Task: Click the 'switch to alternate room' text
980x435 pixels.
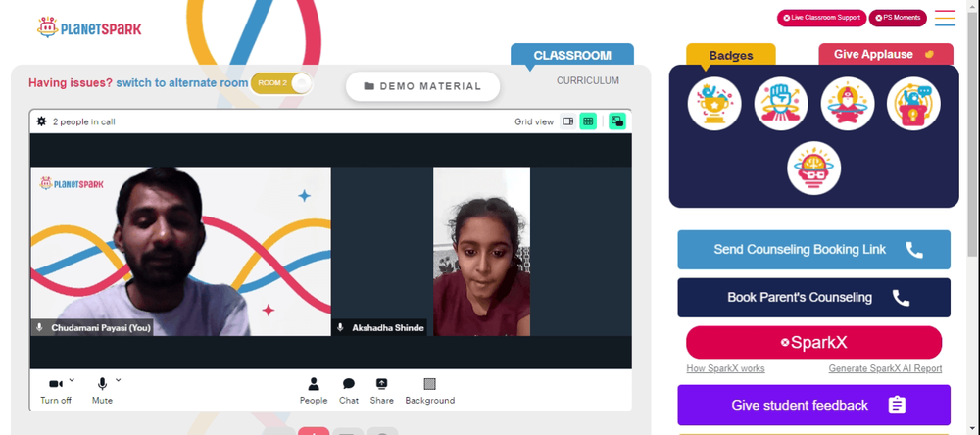Action: 182,83
